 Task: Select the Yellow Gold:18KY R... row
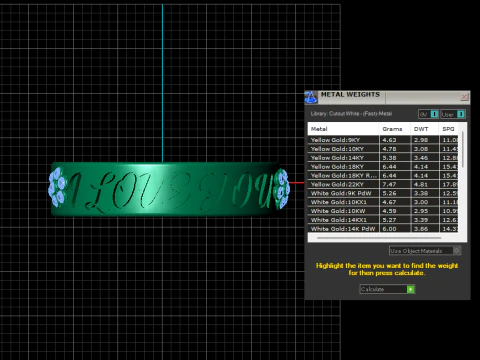[383, 175]
